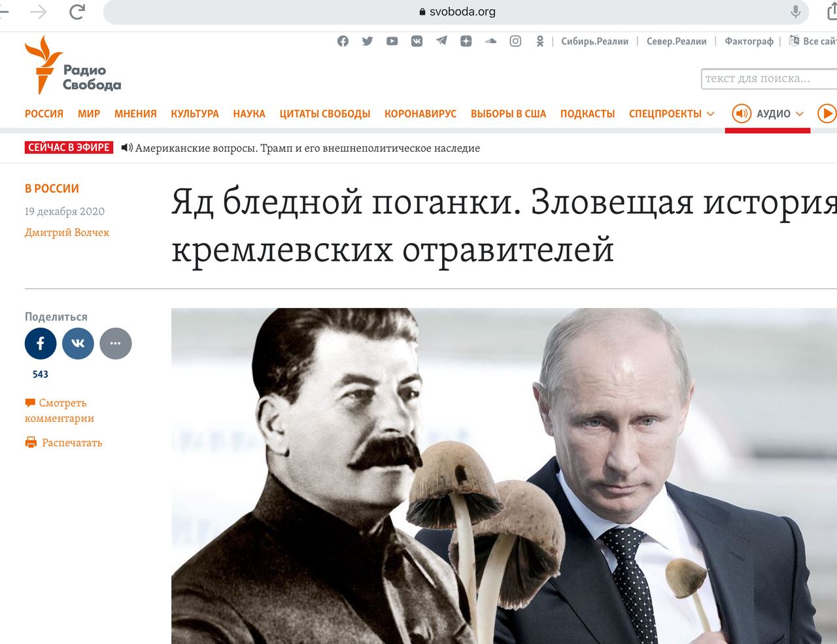Click the microphone icon in address bar

tap(796, 12)
